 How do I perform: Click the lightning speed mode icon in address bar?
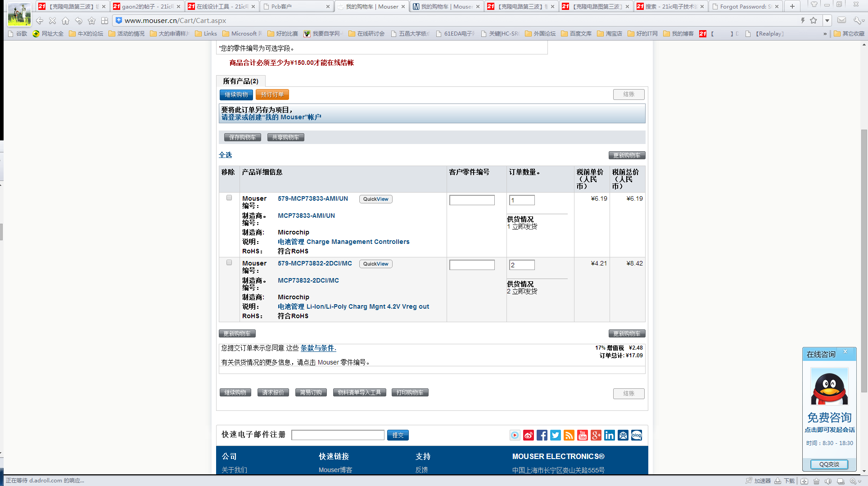(x=802, y=20)
